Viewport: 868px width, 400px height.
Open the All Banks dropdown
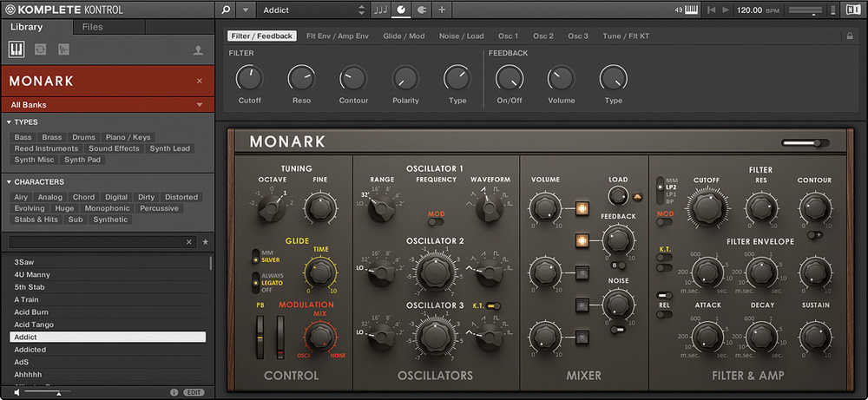pyautogui.click(x=108, y=105)
